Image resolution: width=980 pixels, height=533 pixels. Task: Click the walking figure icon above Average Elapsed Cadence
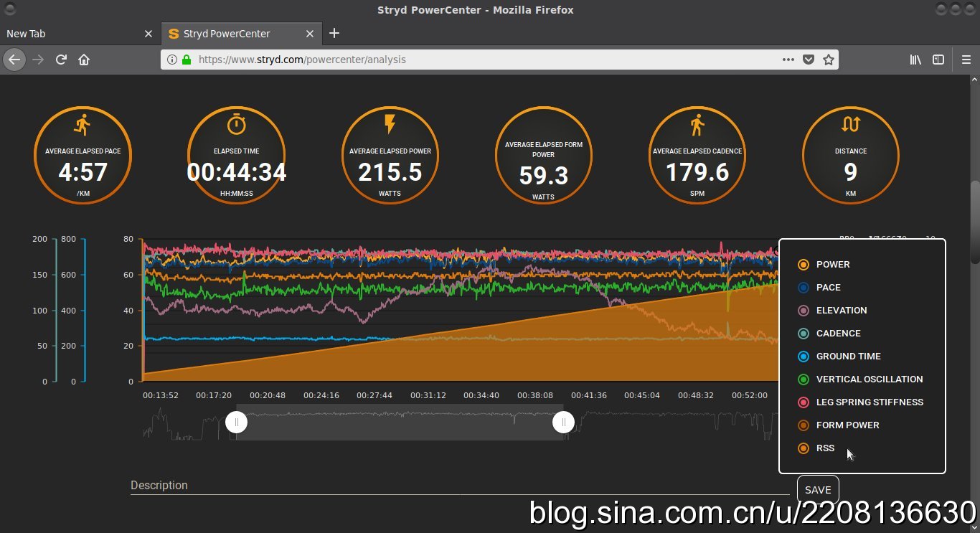697,126
